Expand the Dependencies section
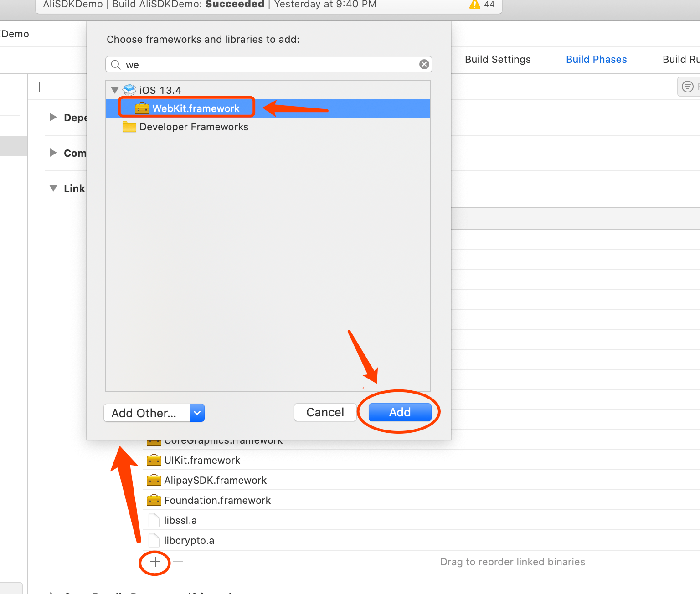Screen dimensions: 700x594 pyautogui.click(x=53, y=117)
